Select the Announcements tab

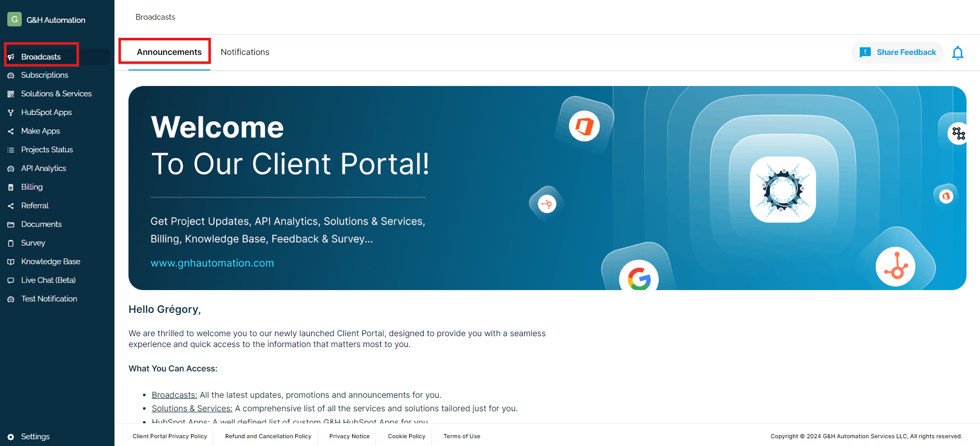(x=169, y=52)
